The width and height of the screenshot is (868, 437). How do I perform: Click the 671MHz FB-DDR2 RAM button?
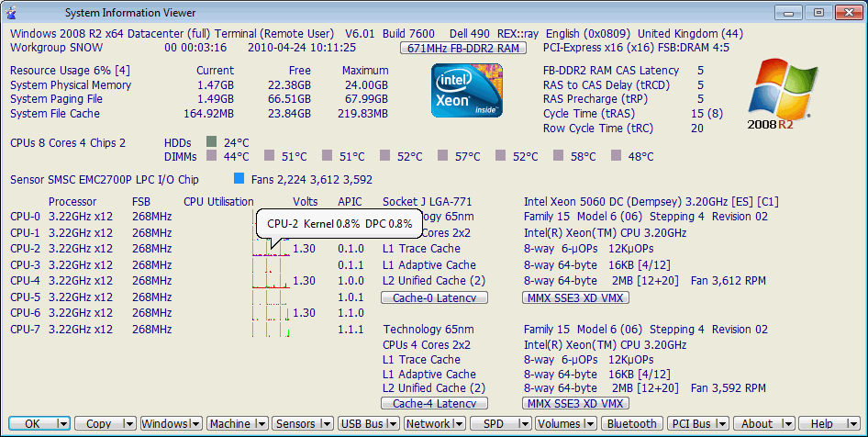coord(463,48)
